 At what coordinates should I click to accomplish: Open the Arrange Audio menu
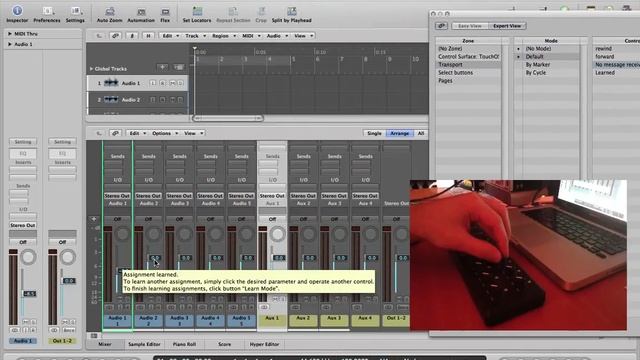coord(276,36)
